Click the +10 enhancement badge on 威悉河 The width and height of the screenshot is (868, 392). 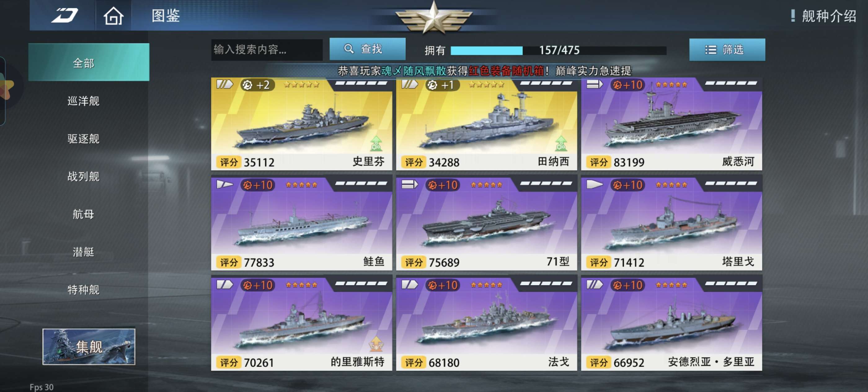pyautogui.click(x=627, y=85)
